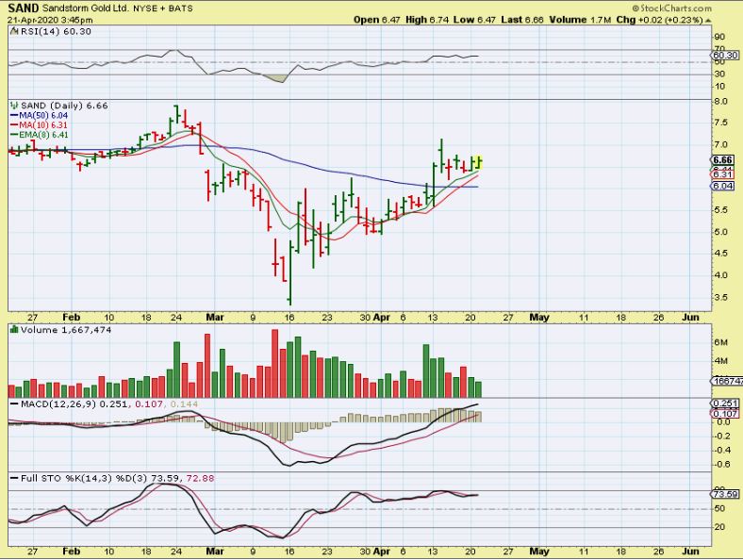Click the MACD(12,26,9) legend label
743x560 pixels.
[58, 404]
